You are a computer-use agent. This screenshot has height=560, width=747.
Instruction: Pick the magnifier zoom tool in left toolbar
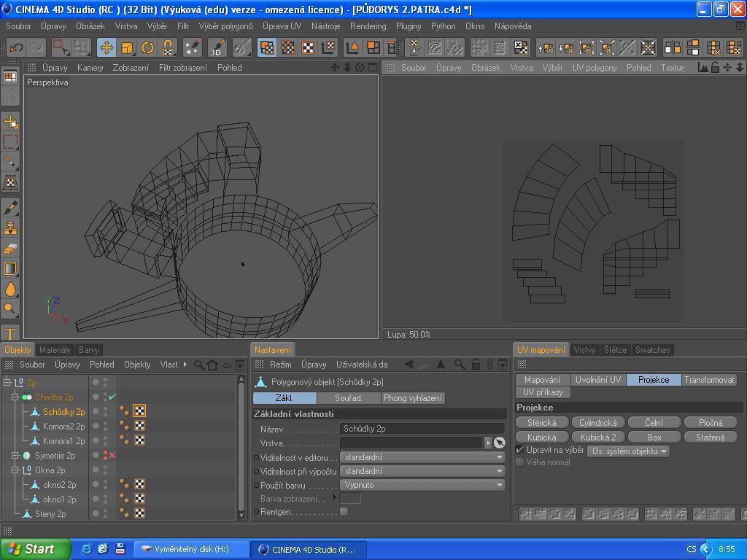click(x=10, y=308)
